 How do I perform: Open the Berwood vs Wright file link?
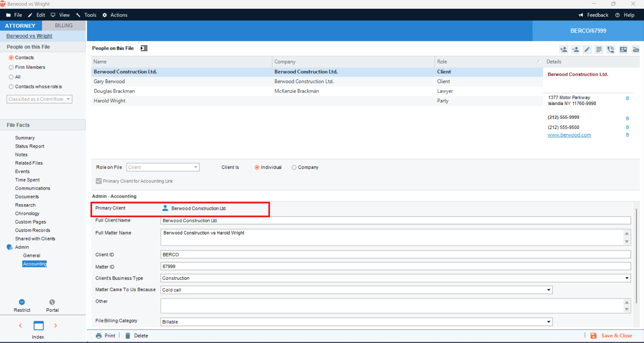click(x=29, y=36)
